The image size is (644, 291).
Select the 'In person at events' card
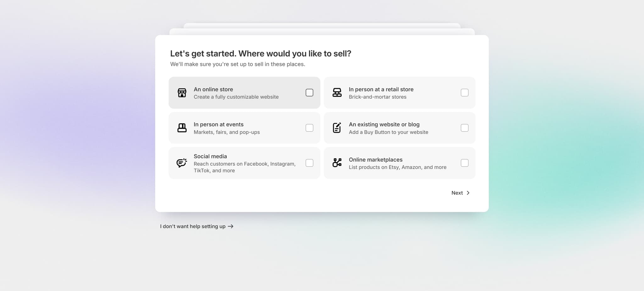coord(244,128)
